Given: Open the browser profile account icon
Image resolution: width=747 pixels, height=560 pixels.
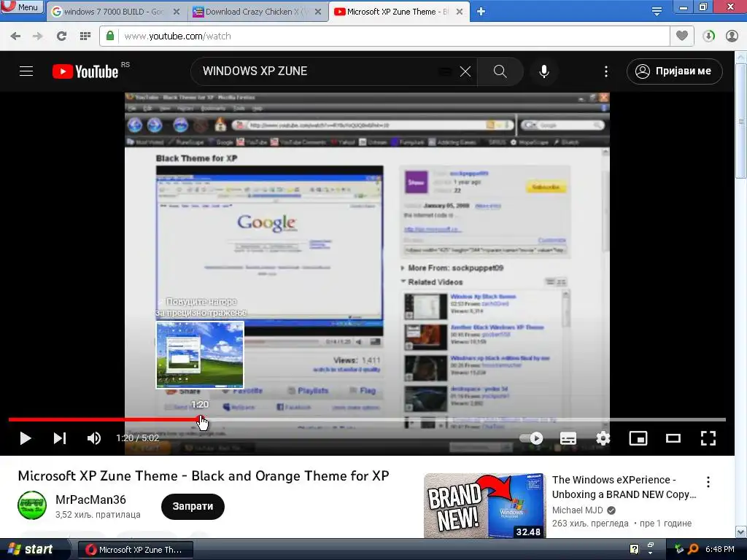Looking at the screenshot, I should click(x=732, y=36).
